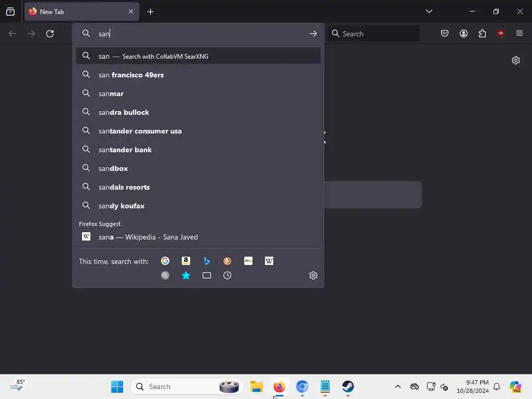532x399 pixels.
Task: Select the gray magnifier search engine icon
Action: click(x=165, y=275)
